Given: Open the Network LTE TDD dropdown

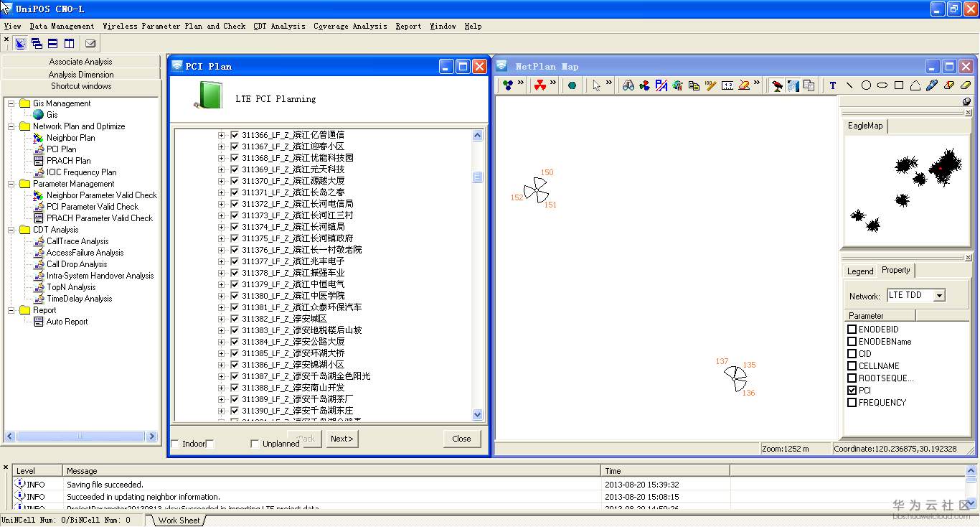Looking at the screenshot, I should (x=939, y=296).
